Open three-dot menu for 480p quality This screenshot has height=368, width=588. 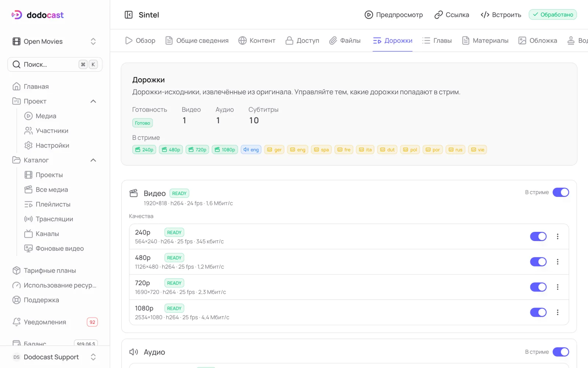pos(557,262)
